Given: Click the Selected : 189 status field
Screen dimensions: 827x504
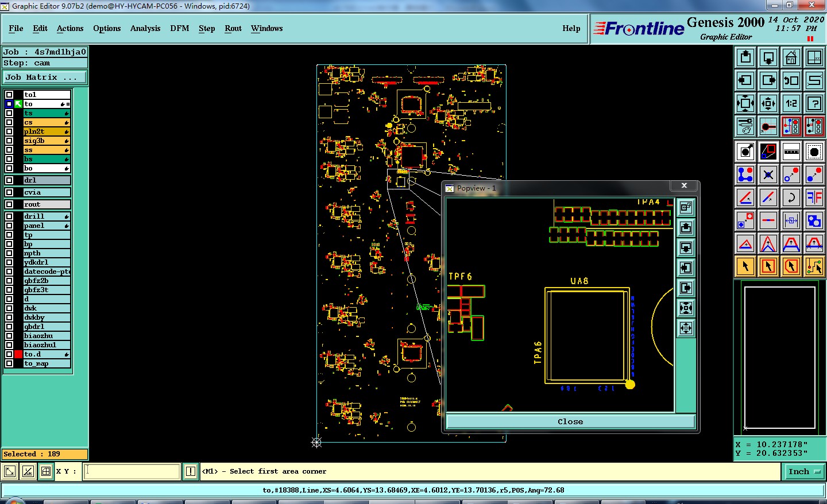Looking at the screenshot, I should tap(45, 454).
